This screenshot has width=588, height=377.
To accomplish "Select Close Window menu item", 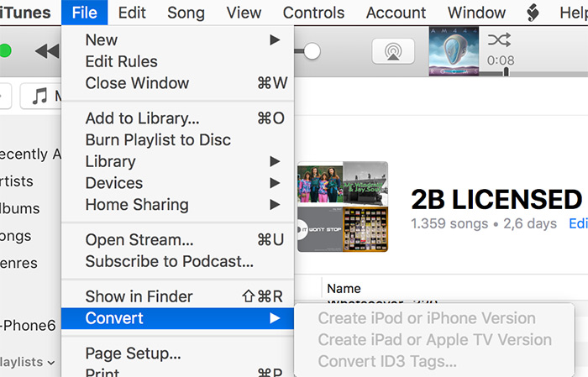I will click(x=178, y=83).
